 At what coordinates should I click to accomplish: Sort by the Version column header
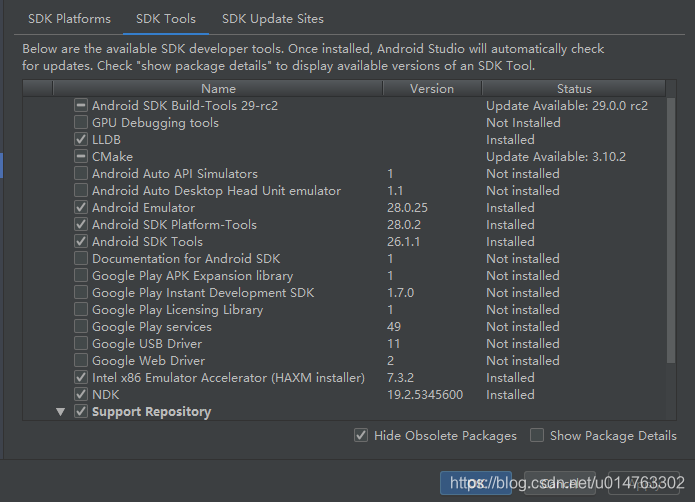pos(432,89)
